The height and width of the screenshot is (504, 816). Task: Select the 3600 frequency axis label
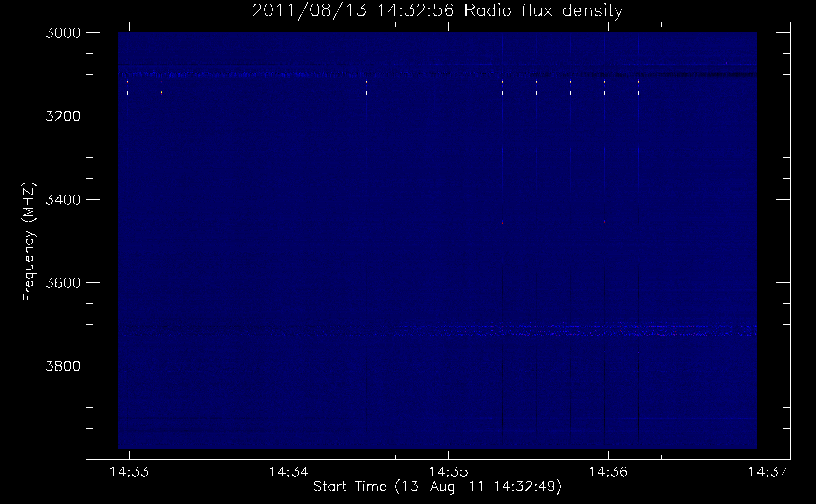point(63,283)
